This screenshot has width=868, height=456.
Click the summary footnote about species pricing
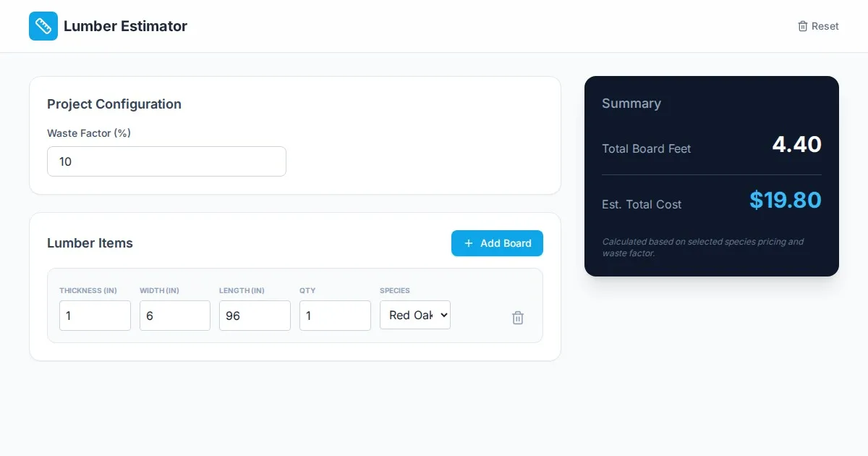(702, 248)
